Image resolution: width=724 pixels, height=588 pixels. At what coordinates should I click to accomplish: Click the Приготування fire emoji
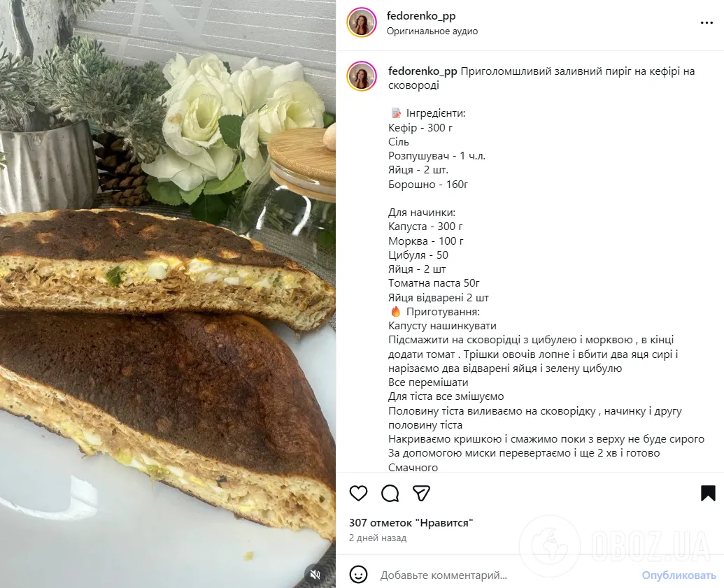[x=396, y=312]
